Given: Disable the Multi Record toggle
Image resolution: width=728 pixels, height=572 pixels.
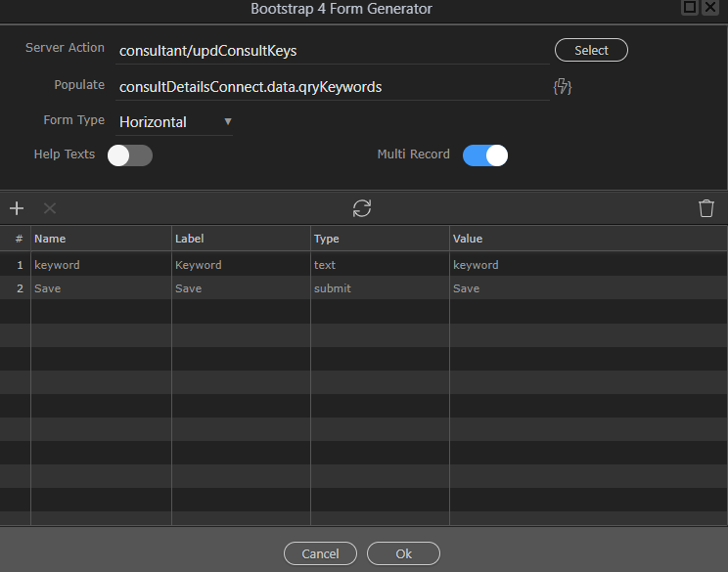Looking at the screenshot, I should click(485, 155).
